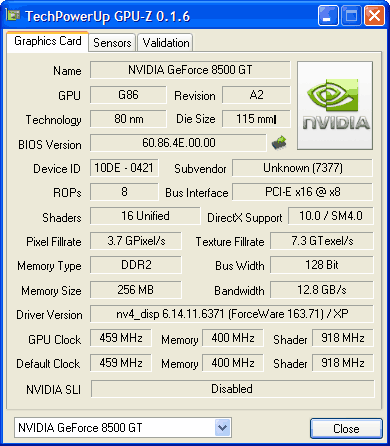Click the Default Clock label

click(x=48, y=363)
